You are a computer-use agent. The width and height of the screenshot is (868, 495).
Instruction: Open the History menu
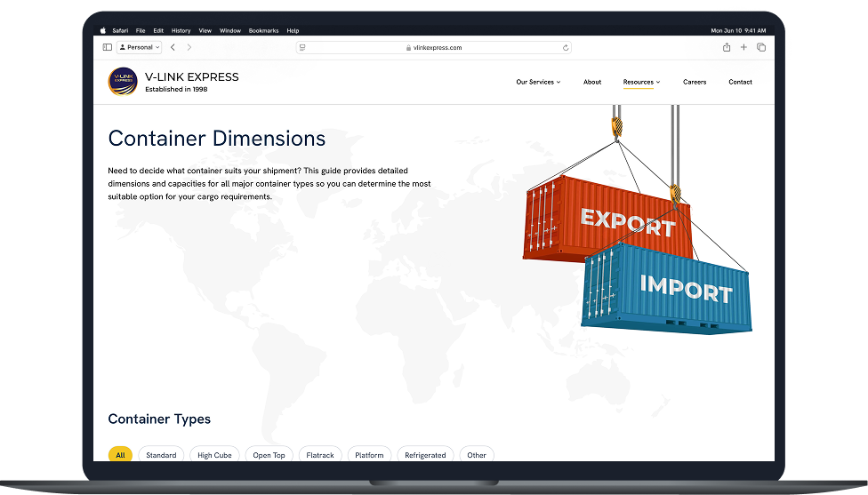tap(181, 30)
